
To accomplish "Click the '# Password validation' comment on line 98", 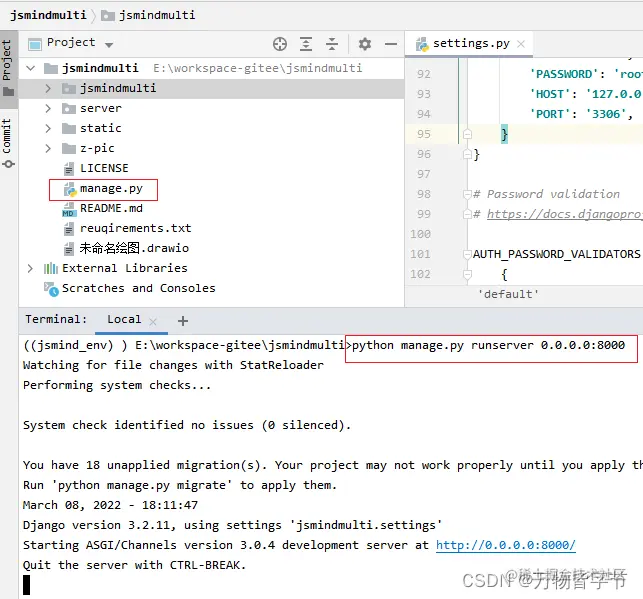I will [546, 194].
